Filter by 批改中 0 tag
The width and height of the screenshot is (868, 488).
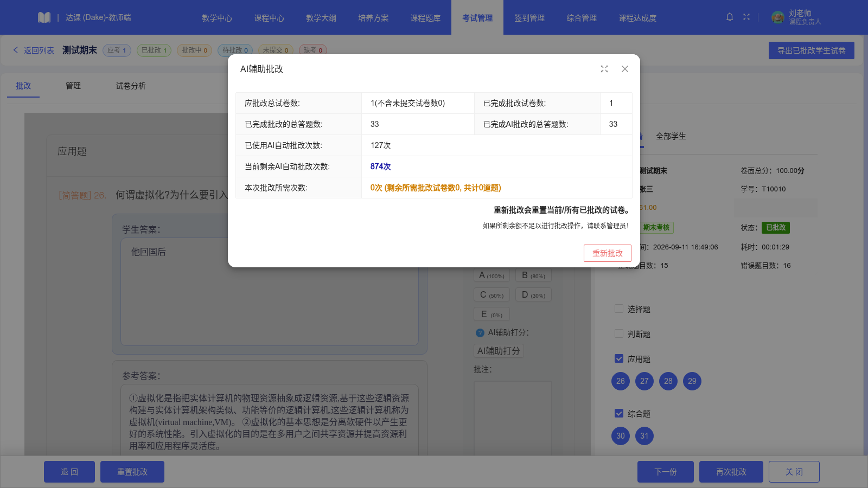point(194,50)
